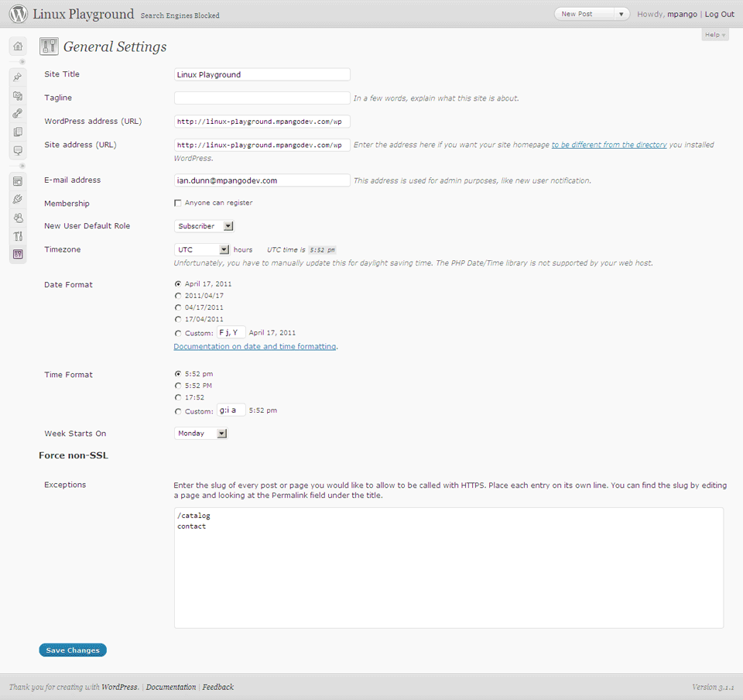The image size is (743, 700).
Task: Click the 'Membership' row label
Action: coord(67,204)
